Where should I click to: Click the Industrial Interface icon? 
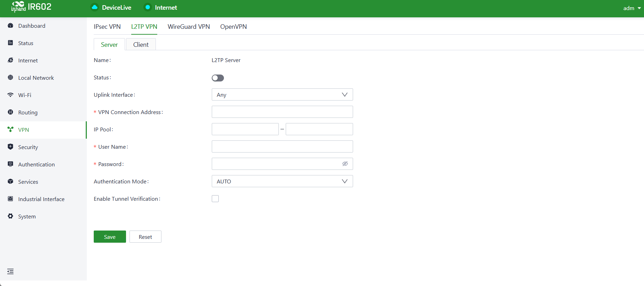pyautogui.click(x=10, y=199)
